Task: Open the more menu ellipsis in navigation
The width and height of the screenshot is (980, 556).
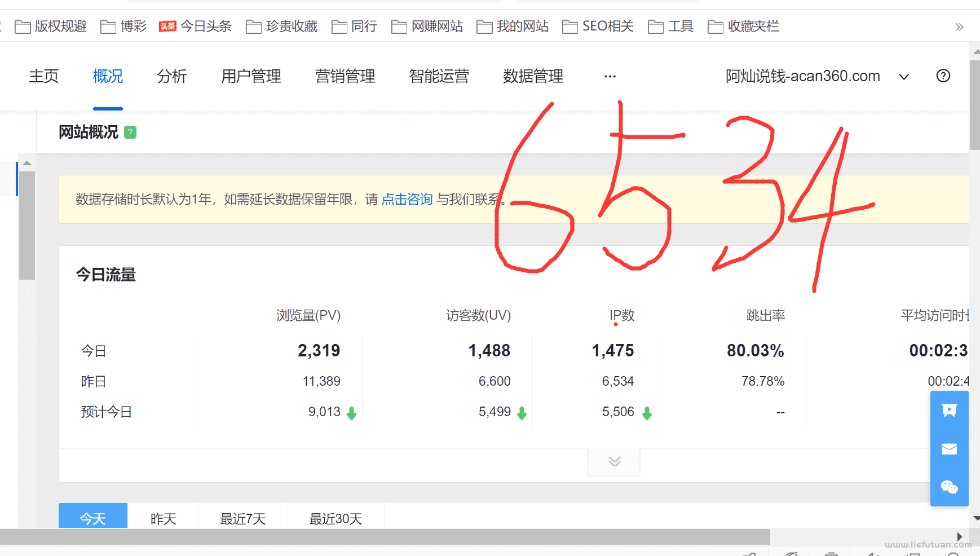Action: coord(610,76)
